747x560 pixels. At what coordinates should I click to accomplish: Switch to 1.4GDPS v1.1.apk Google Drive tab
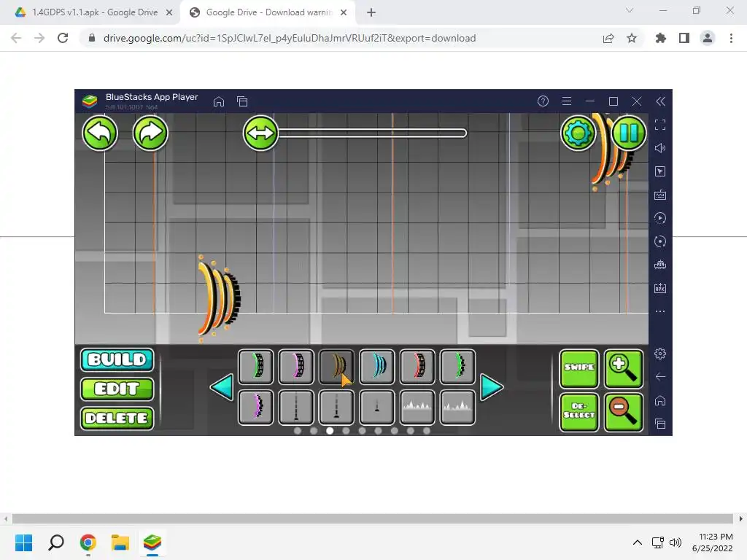(x=94, y=12)
